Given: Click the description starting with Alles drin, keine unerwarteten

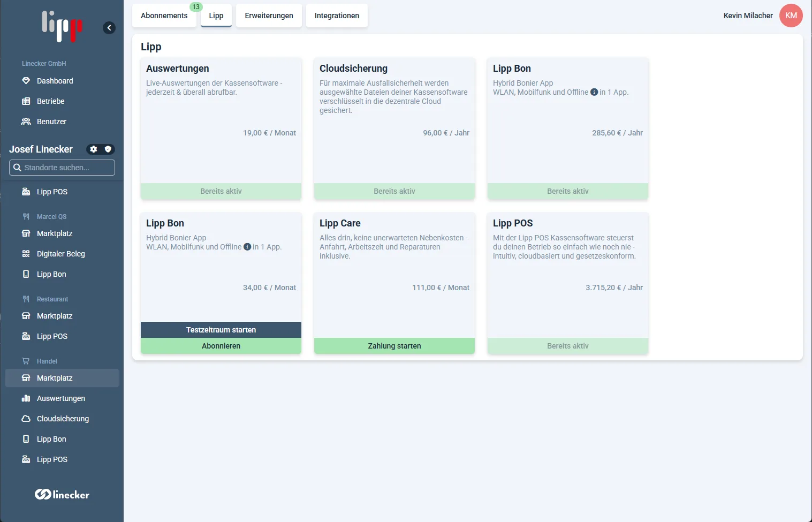Looking at the screenshot, I should point(393,247).
